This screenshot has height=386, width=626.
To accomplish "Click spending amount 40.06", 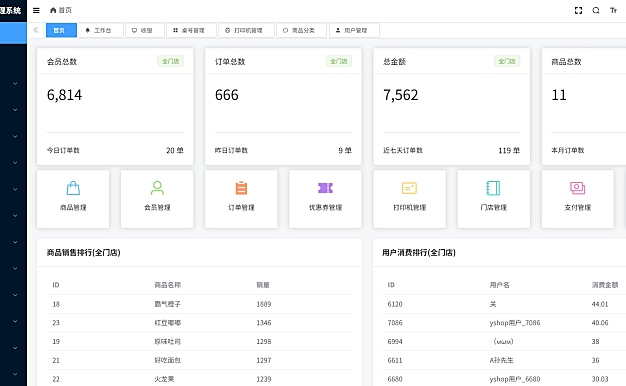I will click(x=600, y=323).
